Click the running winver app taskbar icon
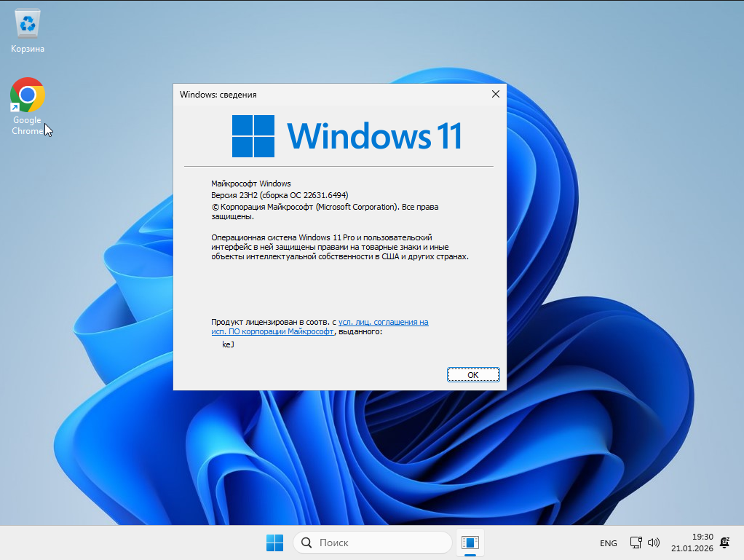The width and height of the screenshot is (744, 560). pos(470,543)
